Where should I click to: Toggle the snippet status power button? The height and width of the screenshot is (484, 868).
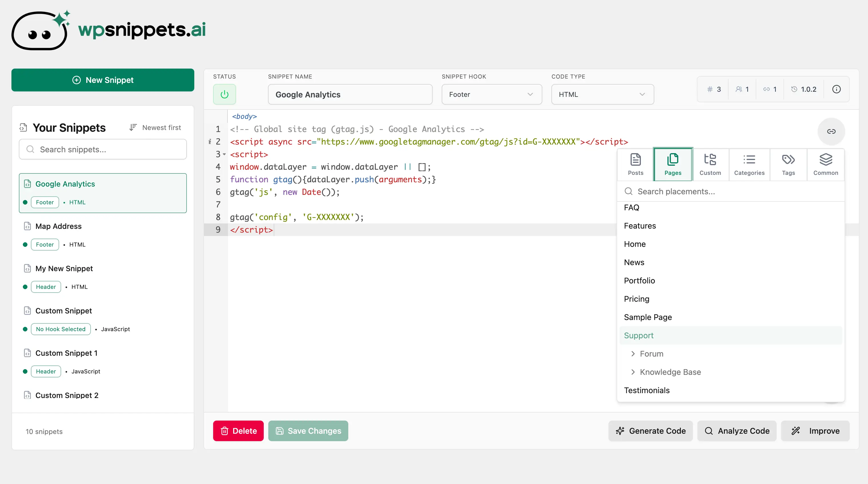click(x=224, y=94)
